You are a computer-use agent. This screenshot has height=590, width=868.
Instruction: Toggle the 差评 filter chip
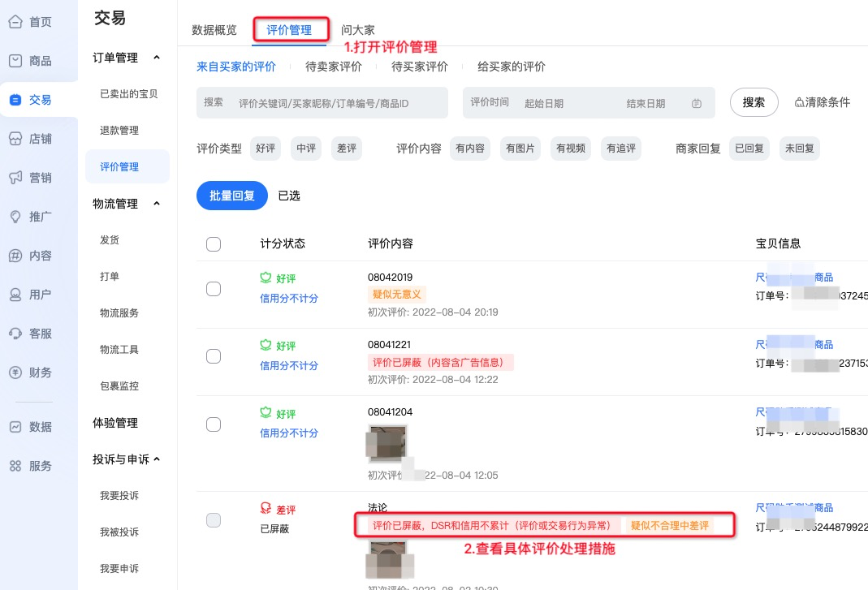(347, 149)
